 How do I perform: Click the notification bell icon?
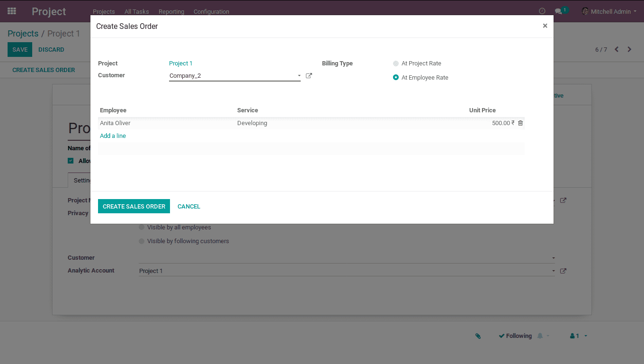coord(540,336)
